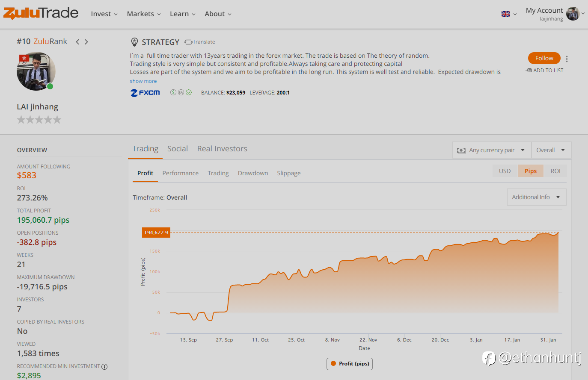Click the 31. Jan date axis label

coord(548,340)
